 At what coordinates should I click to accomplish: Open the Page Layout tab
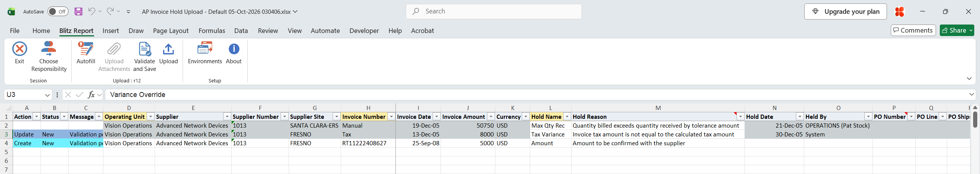click(x=171, y=31)
